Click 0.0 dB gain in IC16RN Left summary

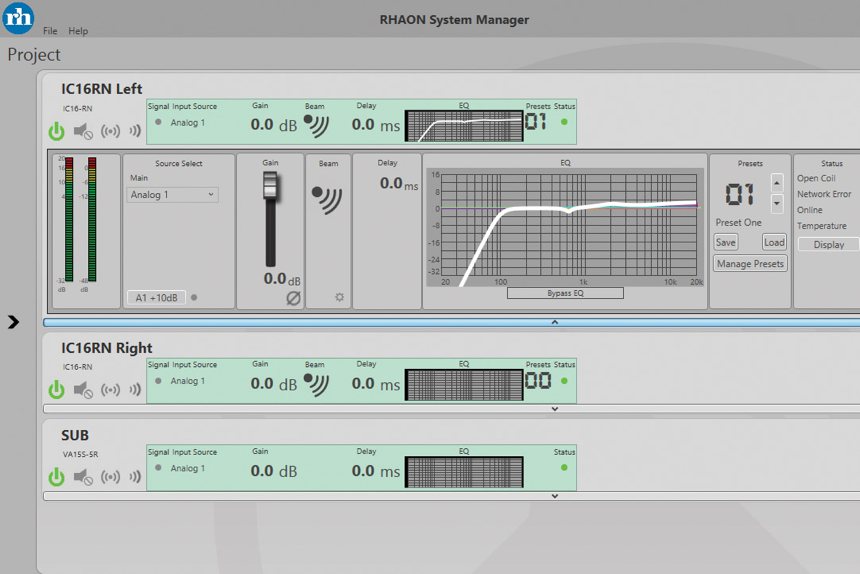pos(274,125)
